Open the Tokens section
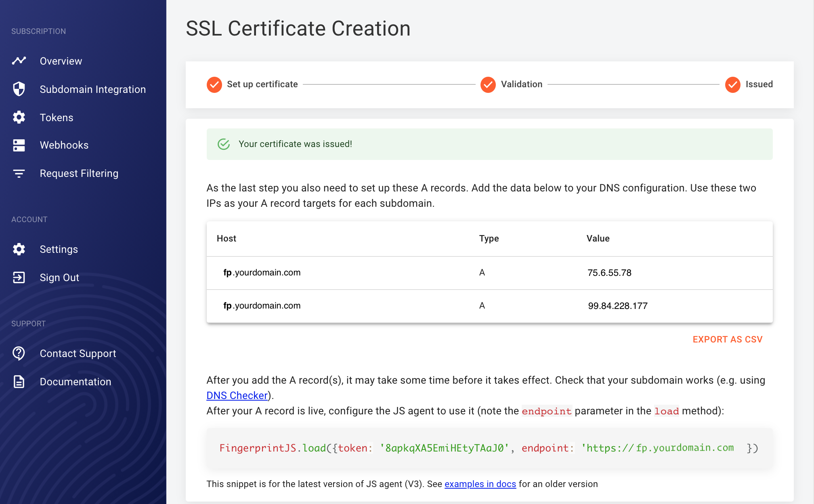The height and width of the screenshot is (504, 814). pos(57,118)
